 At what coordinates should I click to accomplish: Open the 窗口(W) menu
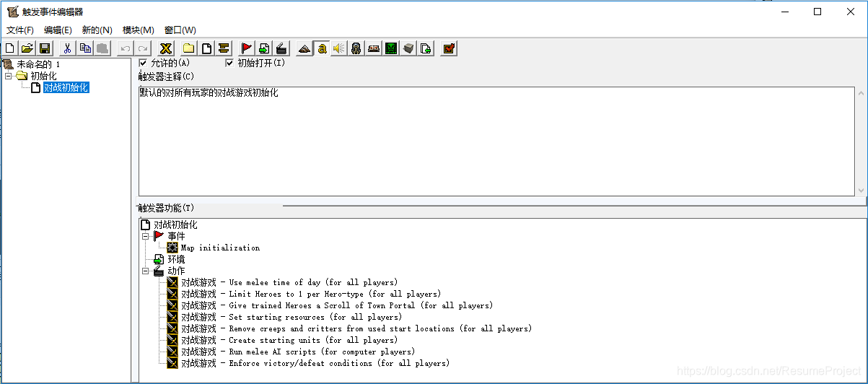[180, 30]
